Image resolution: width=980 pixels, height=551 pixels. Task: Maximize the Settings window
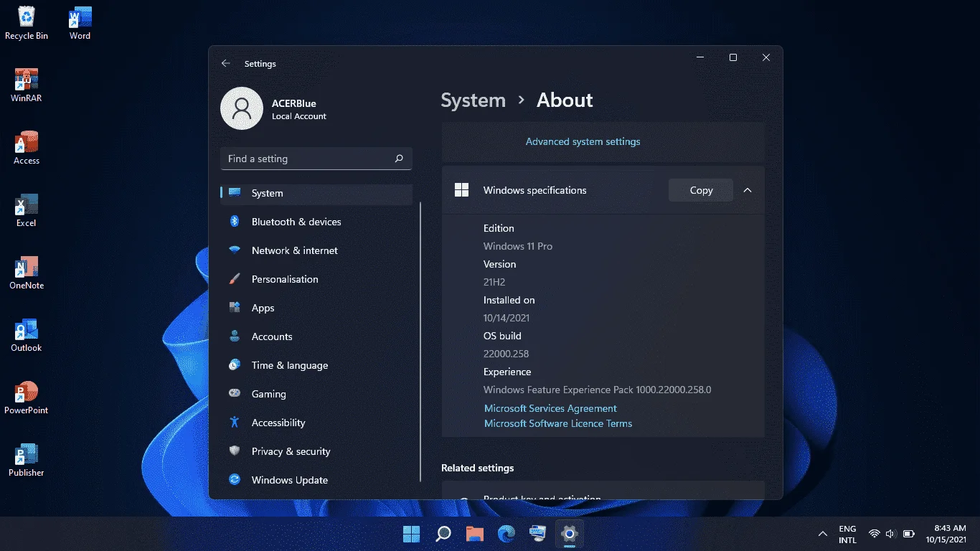(733, 57)
